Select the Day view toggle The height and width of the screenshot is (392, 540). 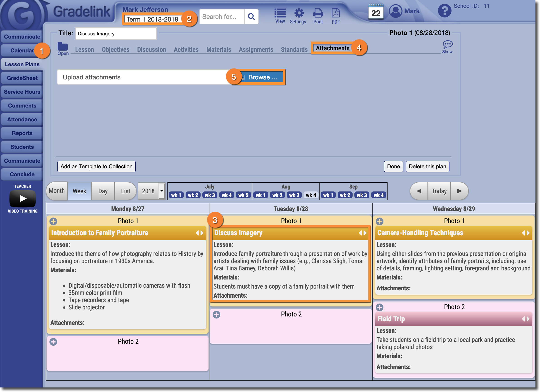coord(103,191)
